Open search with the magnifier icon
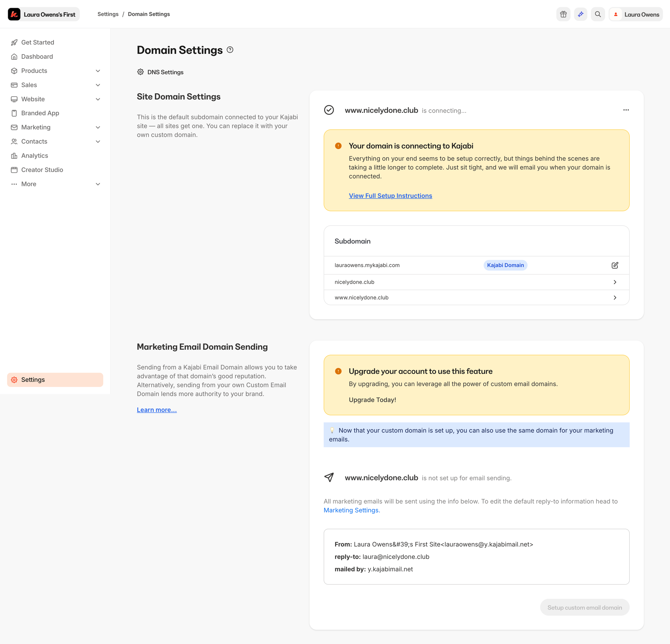The height and width of the screenshot is (644, 670). [598, 14]
